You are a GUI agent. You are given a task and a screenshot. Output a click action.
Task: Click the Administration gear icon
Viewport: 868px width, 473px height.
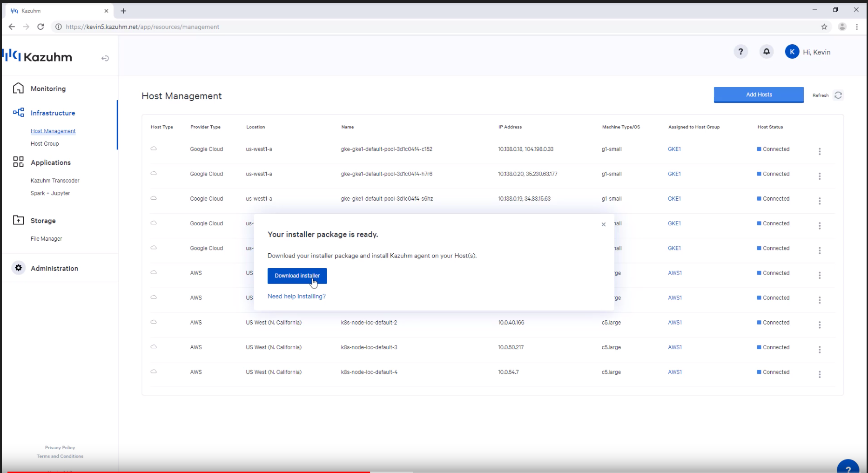tap(18, 268)
